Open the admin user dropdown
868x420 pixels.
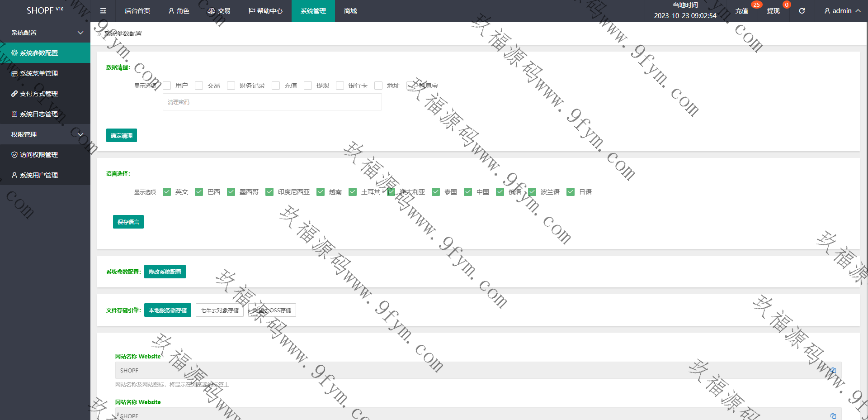point(842,11)
